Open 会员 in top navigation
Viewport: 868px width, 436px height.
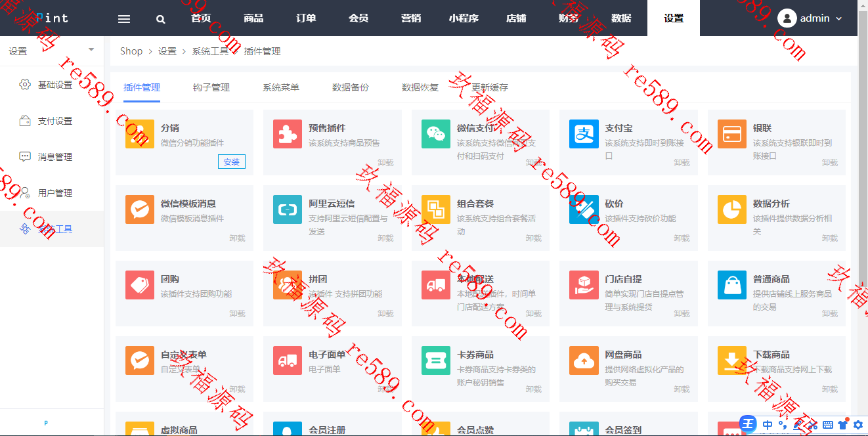point(358,18)
